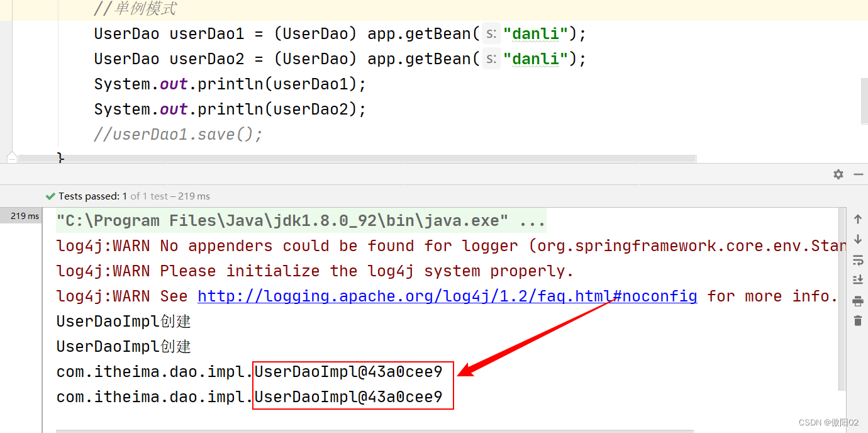868x433 pixels.
Task: Collapse the method via code folding marker
Action: click(x=11, y=157)
